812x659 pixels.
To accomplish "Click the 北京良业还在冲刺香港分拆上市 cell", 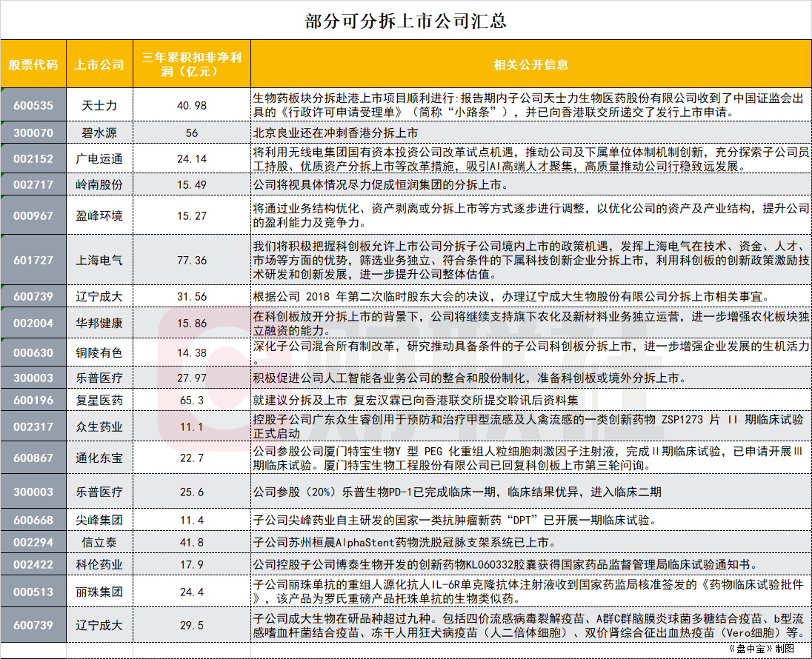I will tap(530, 133).
